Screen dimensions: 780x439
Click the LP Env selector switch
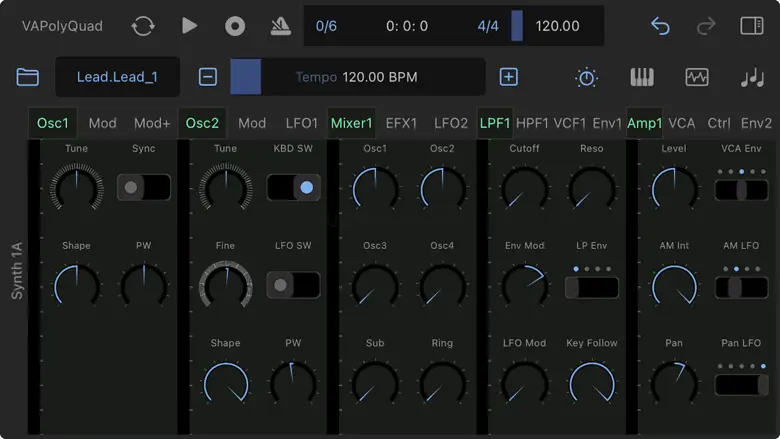[591, 287]
